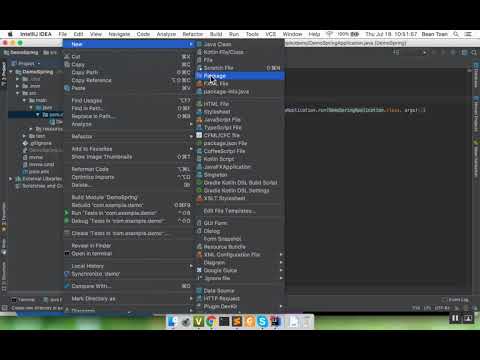The height and width of the screenshot is (360, 480).
Task: Click Cut in context menu
Action: click(x=76, y=57)
